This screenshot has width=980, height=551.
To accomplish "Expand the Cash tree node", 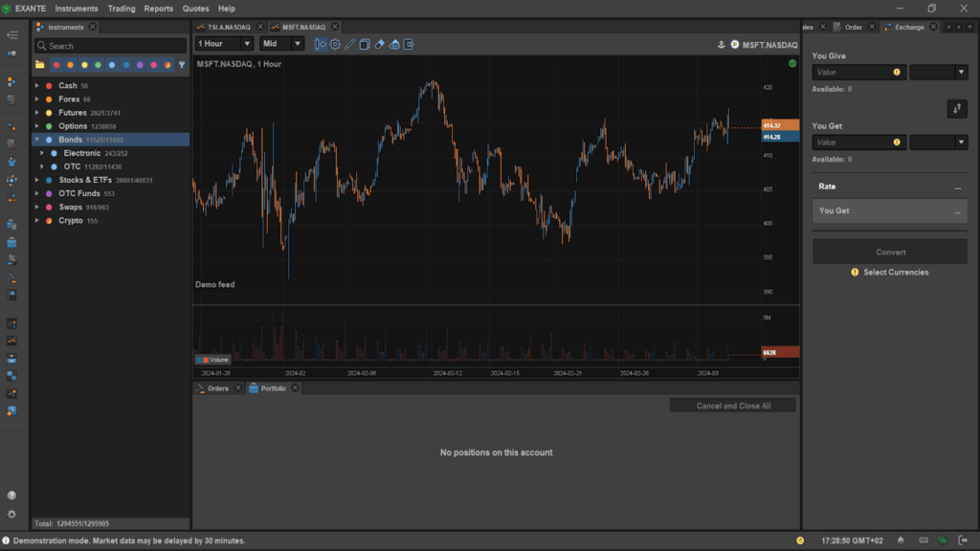I will [x=37, y=85].
